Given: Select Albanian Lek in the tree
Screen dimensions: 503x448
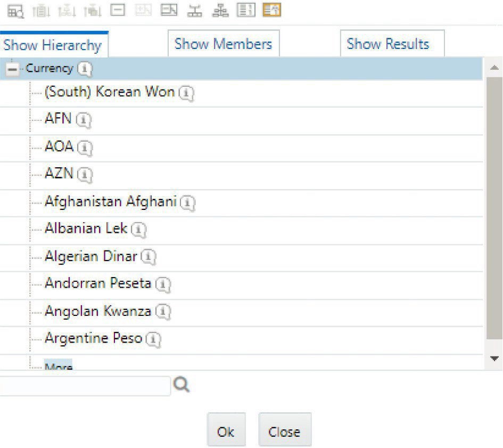Looking at the screenshot, I should tap(86, 229).
